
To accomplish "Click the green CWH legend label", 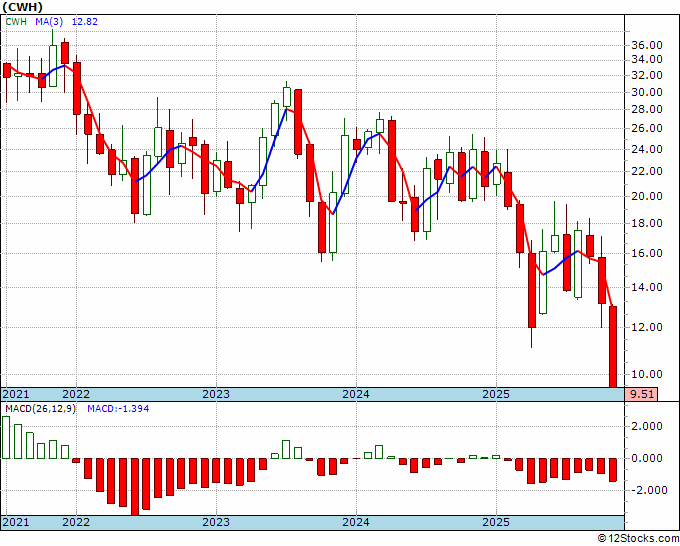I will tap(16, 21).
